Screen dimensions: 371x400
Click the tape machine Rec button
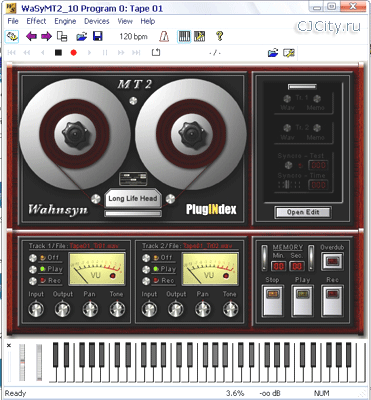(x=332, y=301)
